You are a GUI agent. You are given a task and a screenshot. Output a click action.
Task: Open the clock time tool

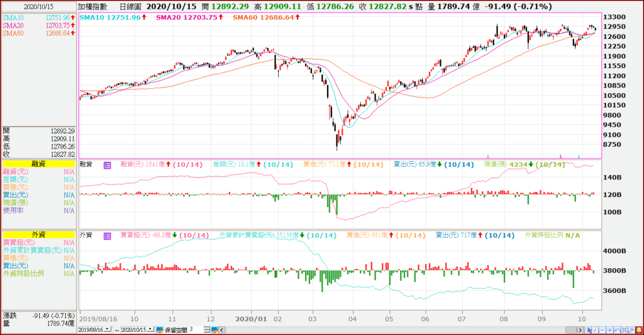pos(596,330)
